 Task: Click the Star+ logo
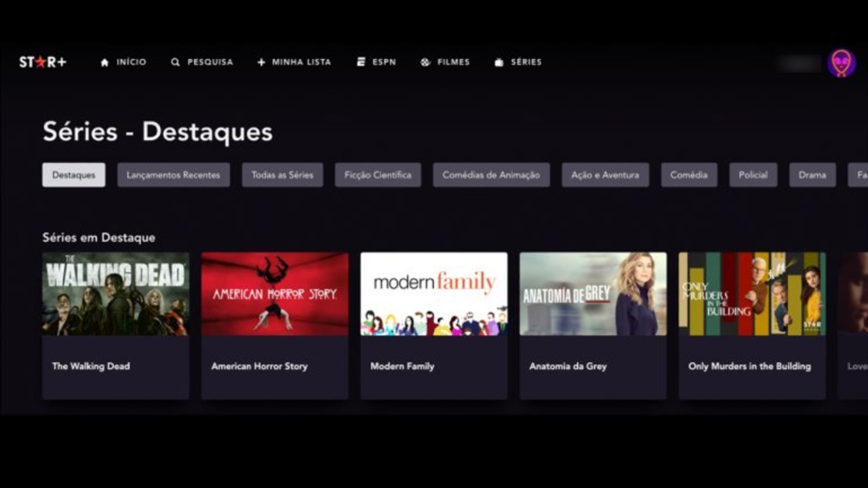click(x=43, y=62)
